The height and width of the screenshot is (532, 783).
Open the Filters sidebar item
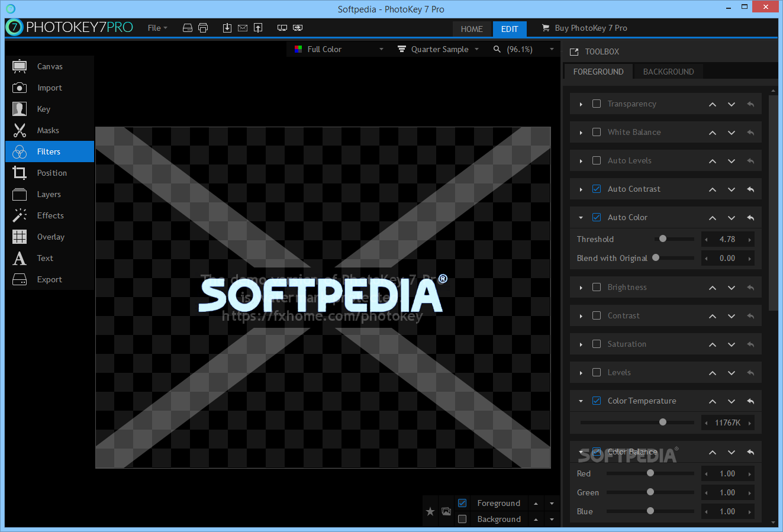tap(50, 151)
